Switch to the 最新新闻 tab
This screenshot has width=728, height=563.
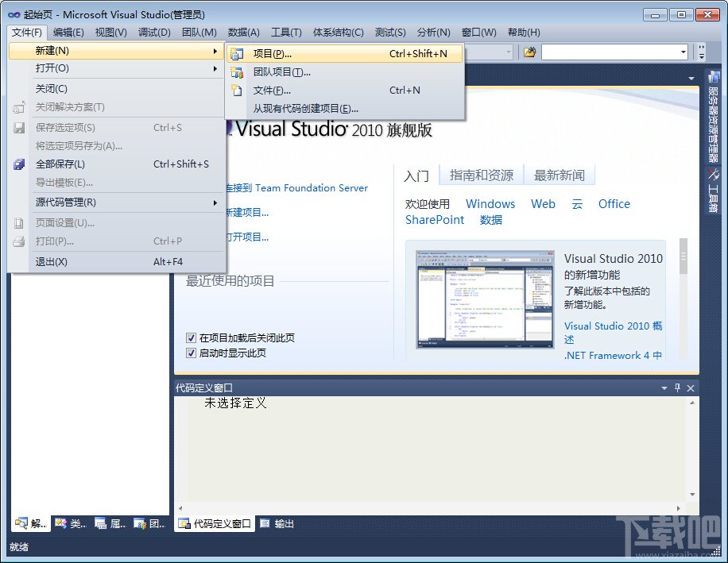(560, 175)
